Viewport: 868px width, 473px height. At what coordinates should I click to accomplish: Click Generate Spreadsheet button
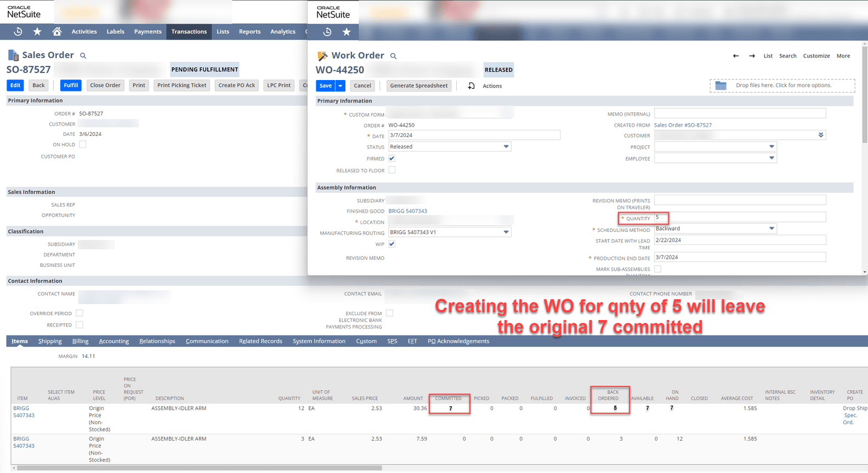coord(419,86)
